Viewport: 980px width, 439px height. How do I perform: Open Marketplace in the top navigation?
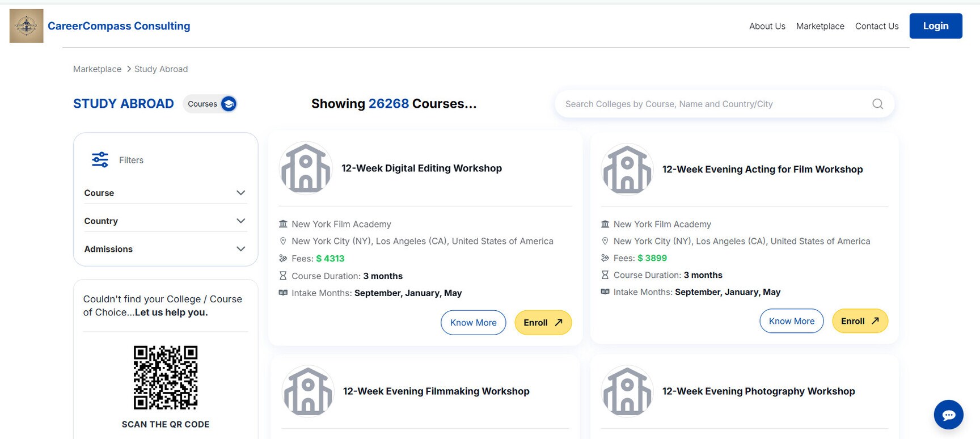click(820, 26)
